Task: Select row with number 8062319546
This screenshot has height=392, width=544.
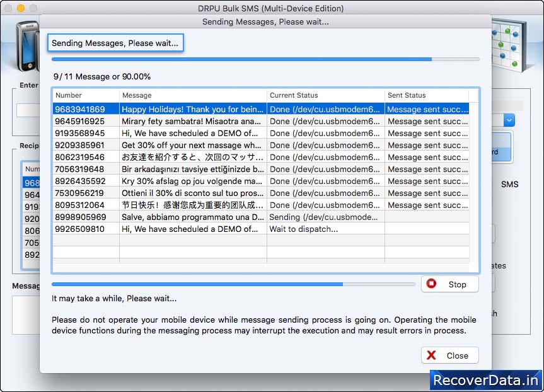Action: pos(261,157)
